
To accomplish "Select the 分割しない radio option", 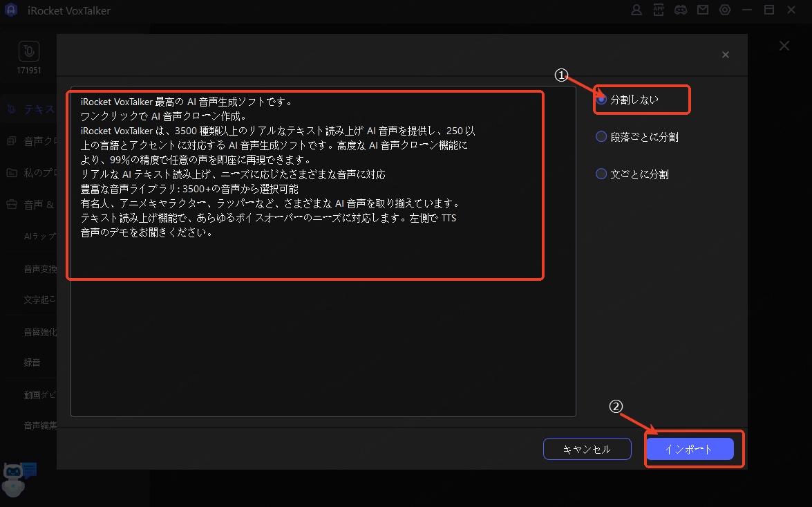I will (x=627, y=100).
